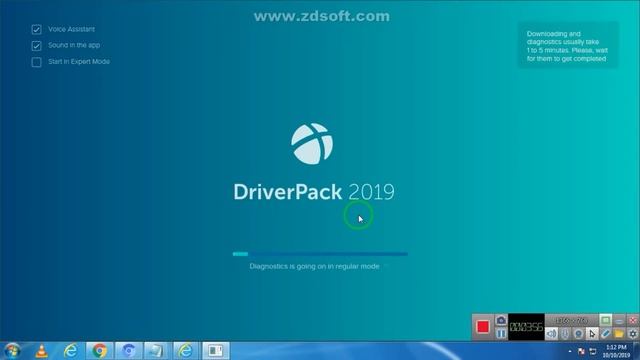This screenshot has width=640, height=360.
Task: Switch to Google Chrome in taskbar
Action: (100, 351)
